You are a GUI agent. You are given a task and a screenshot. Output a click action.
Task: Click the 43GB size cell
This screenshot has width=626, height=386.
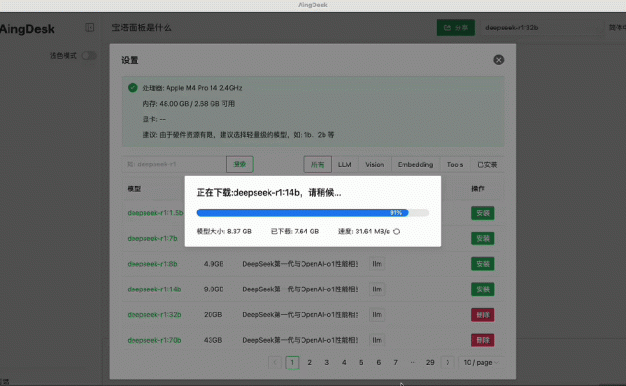[213, 340]
